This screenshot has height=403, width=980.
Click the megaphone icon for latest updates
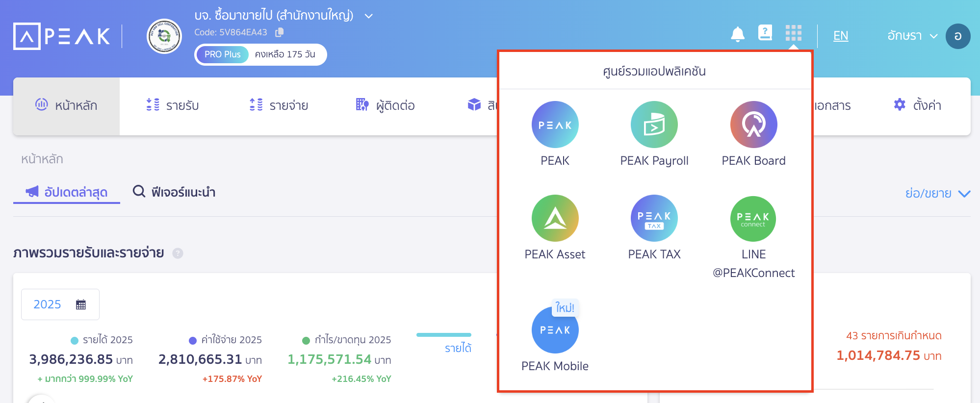point(32,191)
